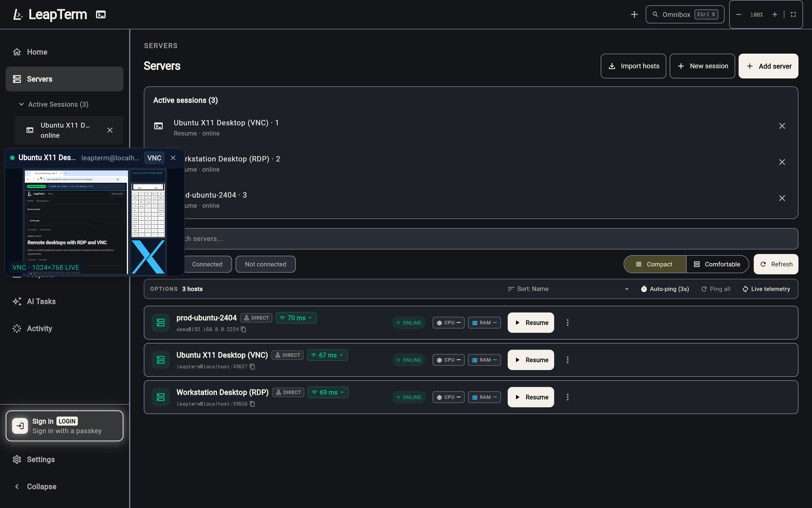Close the prod-ubuntu-2404 active session row
The image size is (812, 508).
[782, 198]
